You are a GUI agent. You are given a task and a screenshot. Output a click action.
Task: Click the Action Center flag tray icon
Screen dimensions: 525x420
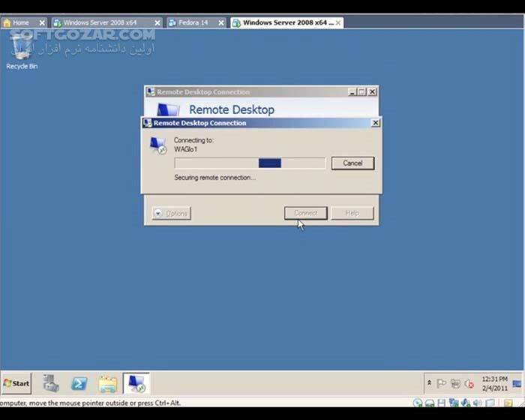click(442, 383)
